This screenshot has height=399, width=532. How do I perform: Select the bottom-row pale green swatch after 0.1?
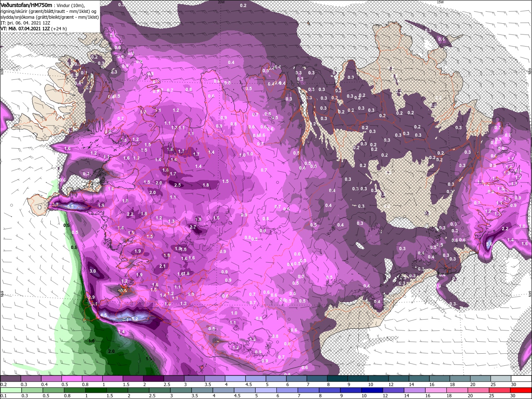pos(10,390)
